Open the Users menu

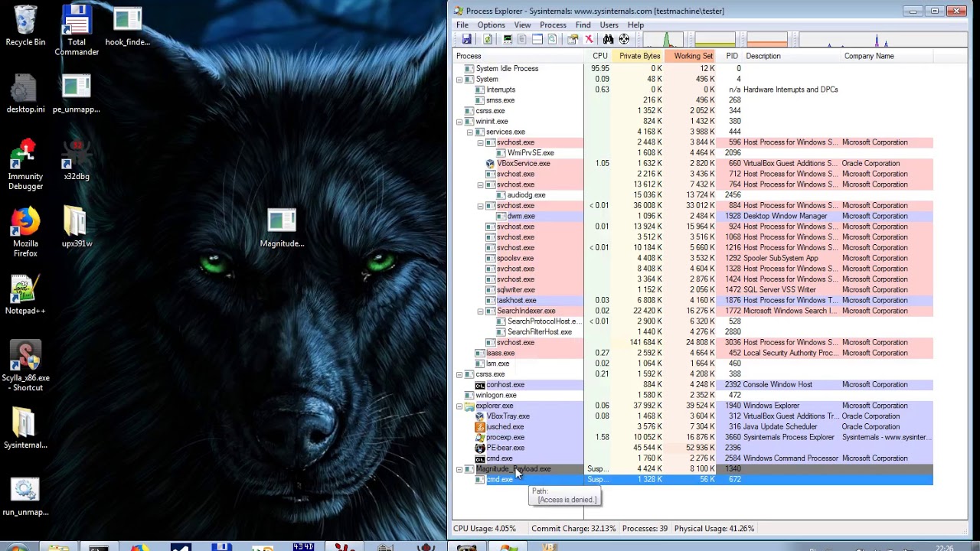click(x=609, y=25)
